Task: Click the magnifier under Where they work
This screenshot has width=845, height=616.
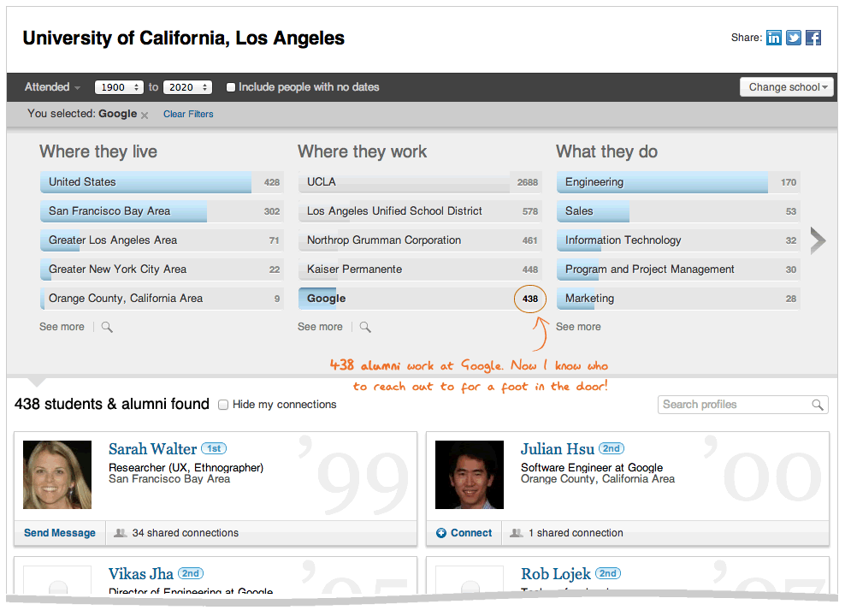Action: point(365,327)
